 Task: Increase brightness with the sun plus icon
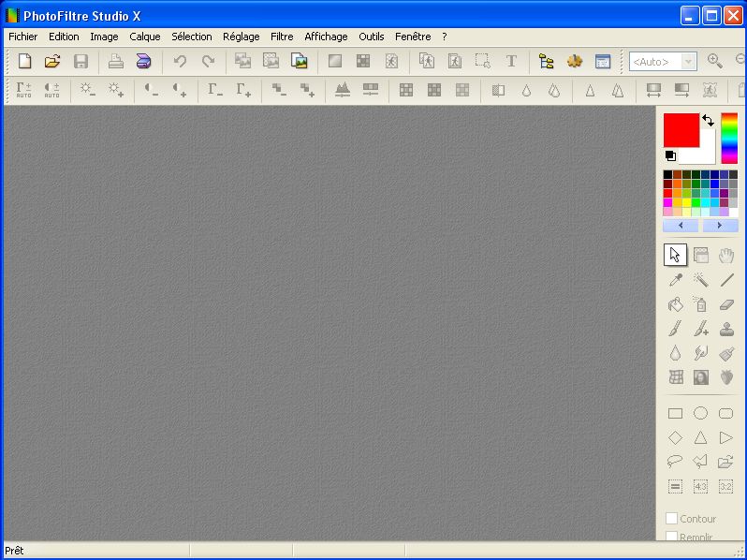[116, 90]
